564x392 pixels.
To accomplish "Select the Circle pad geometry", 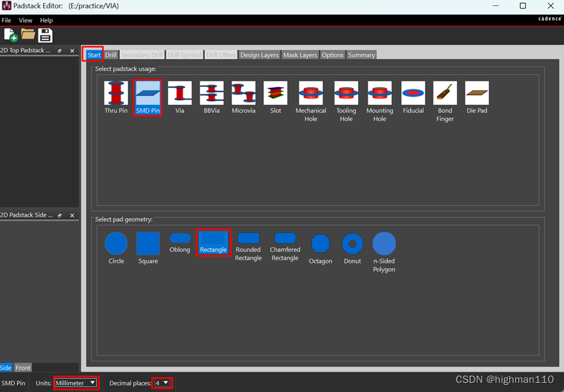I will click(x=116, y=244).
